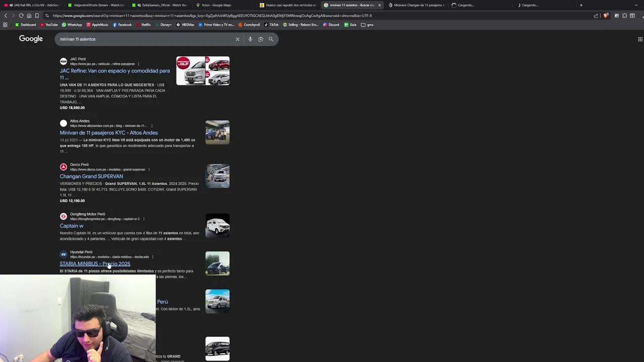Viewport: 644px width, 362px height.
Task: Close the minivan 11 asientos tab
Action: click(379, 5)
